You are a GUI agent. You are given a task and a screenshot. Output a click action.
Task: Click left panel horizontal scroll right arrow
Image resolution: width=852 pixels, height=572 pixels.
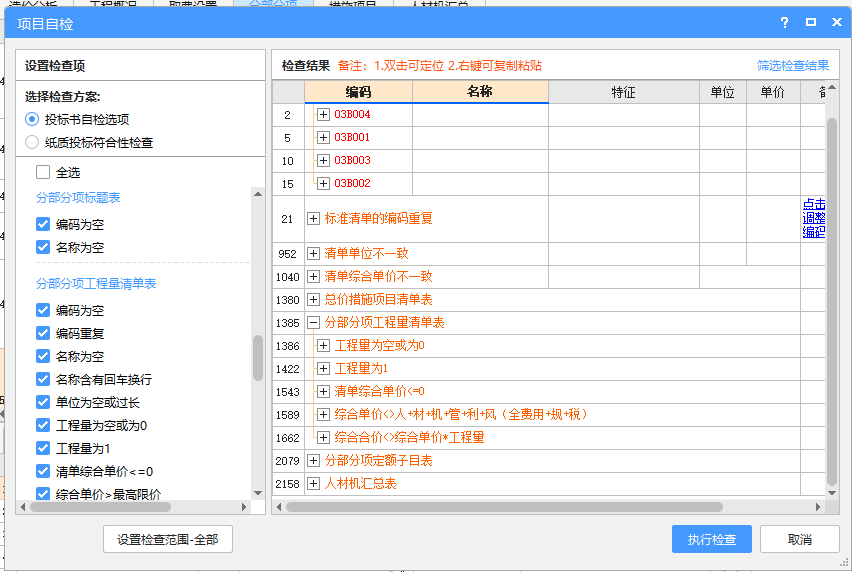click(x=244, y=507)
